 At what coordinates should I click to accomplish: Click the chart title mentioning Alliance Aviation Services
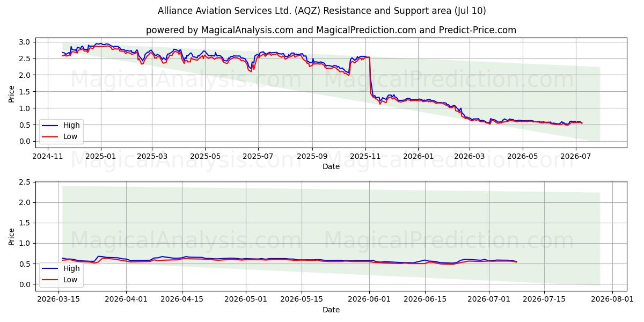point(322,11)
